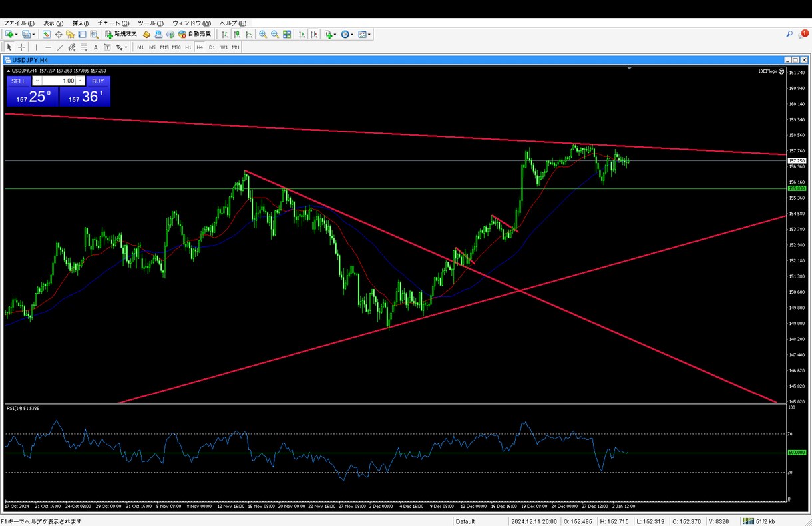Switch to the M15 timeframe
Image resolution: width=812 pixels, height=526 pixels.
coord(164,47)
